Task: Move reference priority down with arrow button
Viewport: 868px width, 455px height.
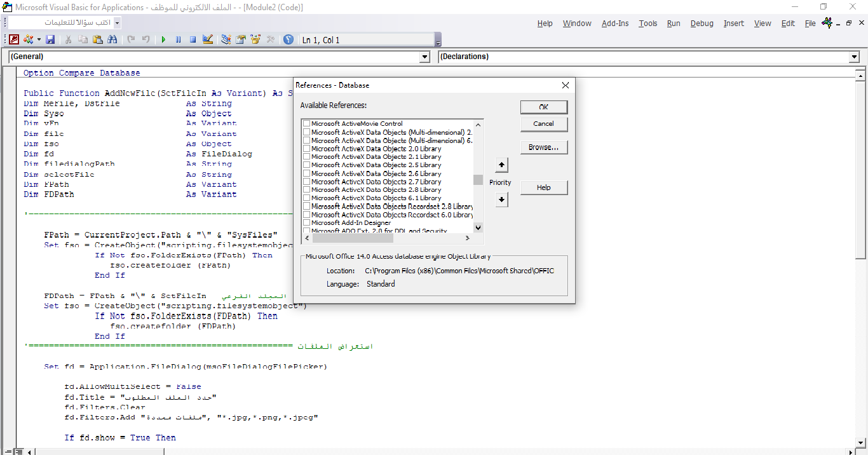Action: tap(501, 200)
